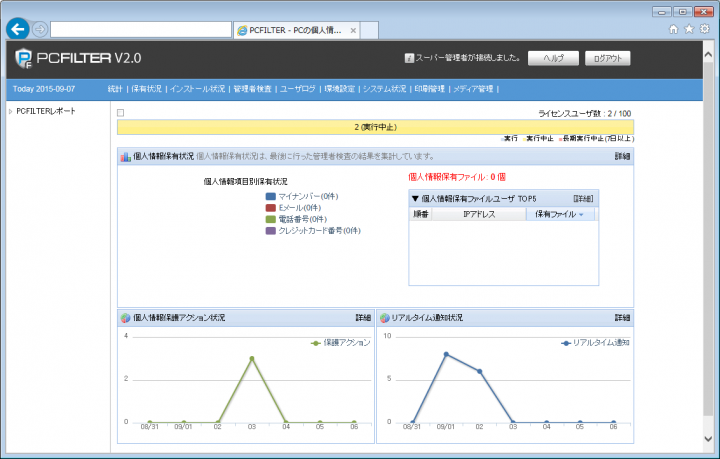Image resolution: width=720 pixels, height=459 pixels.
Task: Tick the checkbox above the yellow status bar
Action: pos(121,113)
